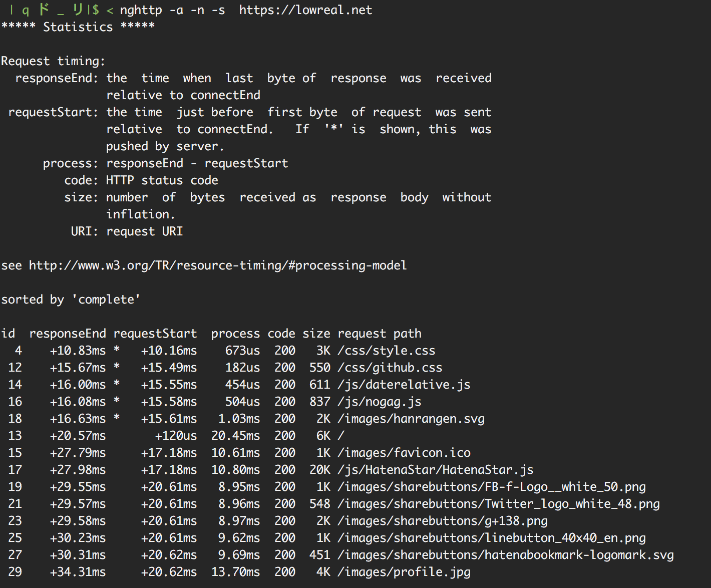Click the /images/profile.jpg request path
Screen dimensions: 711x588
coord(404,572)
